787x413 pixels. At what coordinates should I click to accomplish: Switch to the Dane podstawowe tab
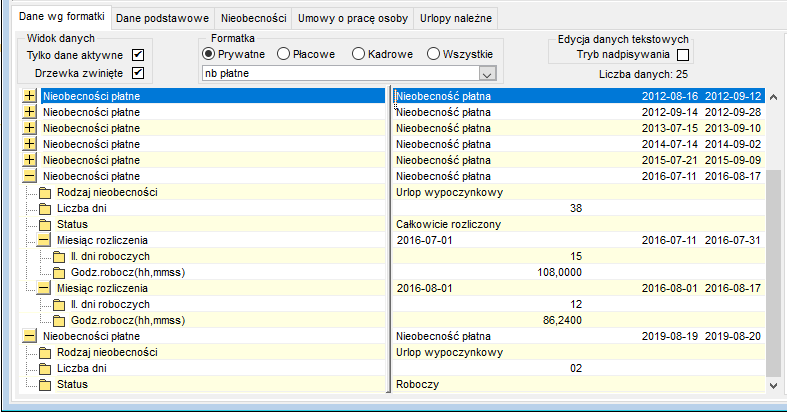[162, 18]
